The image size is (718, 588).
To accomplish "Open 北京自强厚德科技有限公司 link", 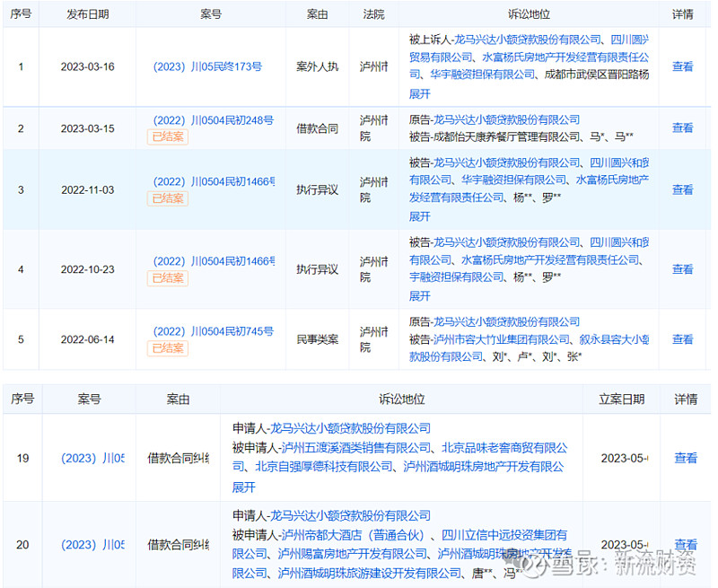I will pyautogui.click(x=324, y=467).
